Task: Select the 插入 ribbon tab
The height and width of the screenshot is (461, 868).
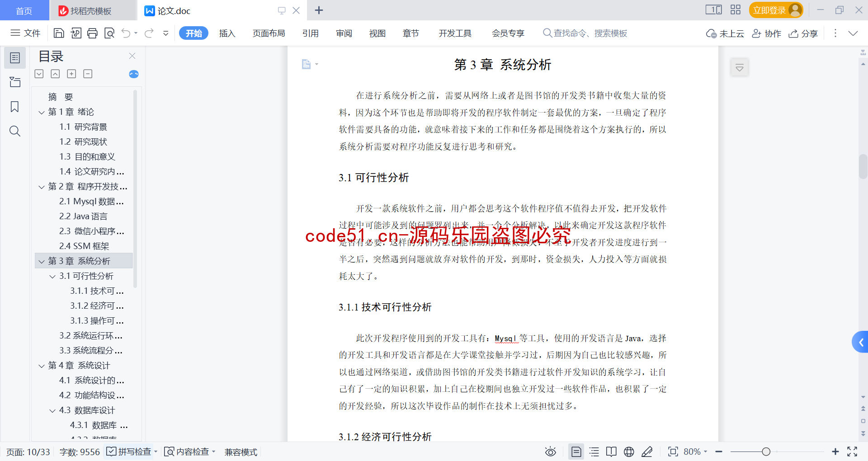Action: pos(227,33)
